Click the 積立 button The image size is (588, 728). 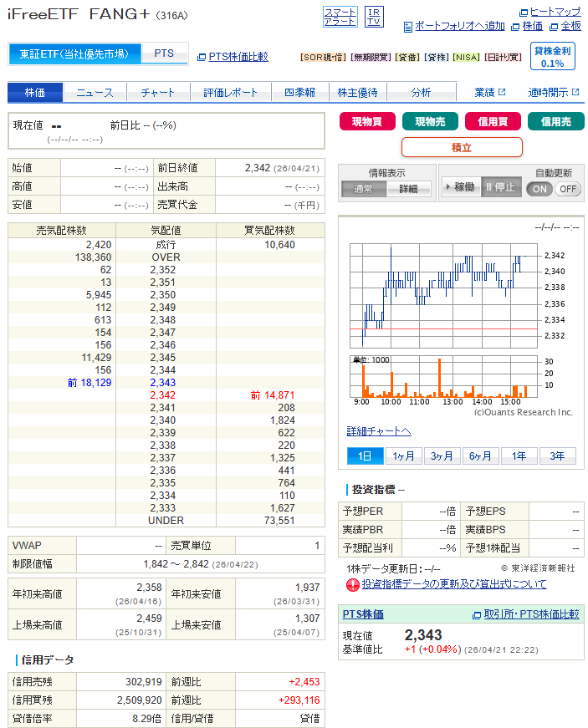click(462, 147)
